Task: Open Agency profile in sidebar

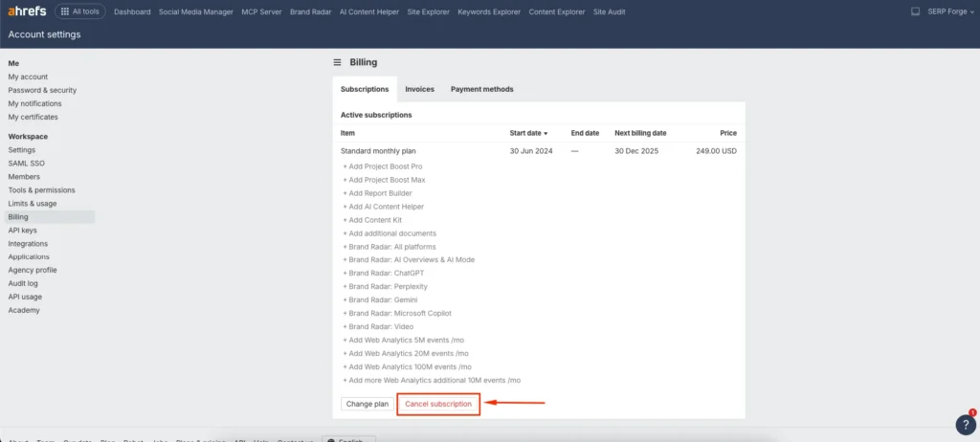Action: tap(33, 270)
